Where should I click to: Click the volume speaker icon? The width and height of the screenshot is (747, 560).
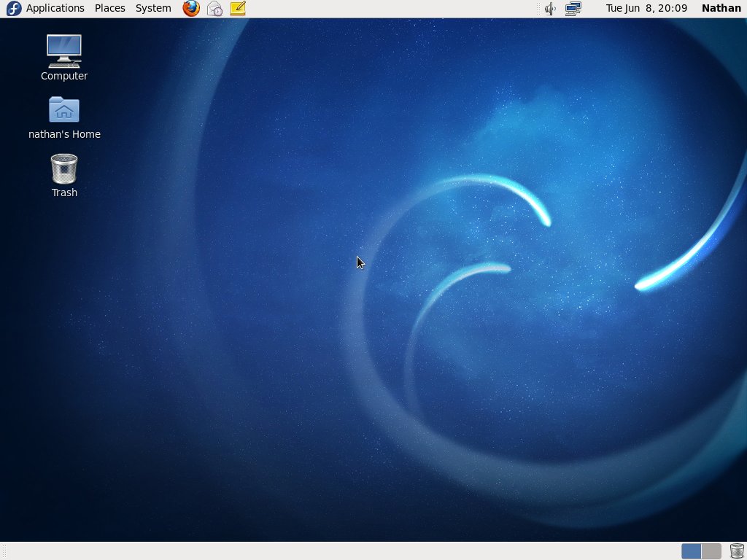click(x=551, y=9)
